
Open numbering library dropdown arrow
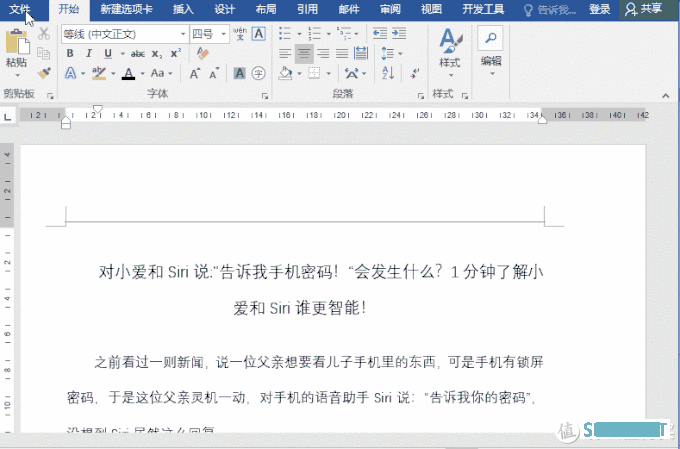coord(328,34)
